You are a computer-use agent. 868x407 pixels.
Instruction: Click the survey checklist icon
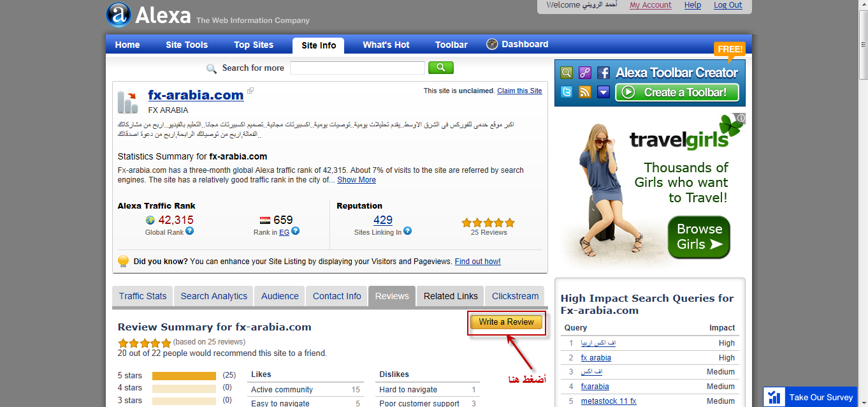(x=775, y=397)
